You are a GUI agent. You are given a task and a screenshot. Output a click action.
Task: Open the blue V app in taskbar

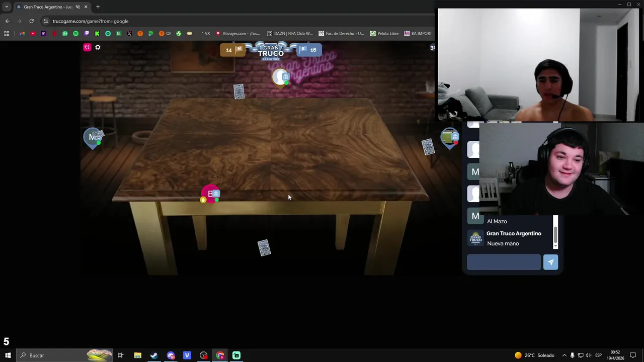pos(187,355)
